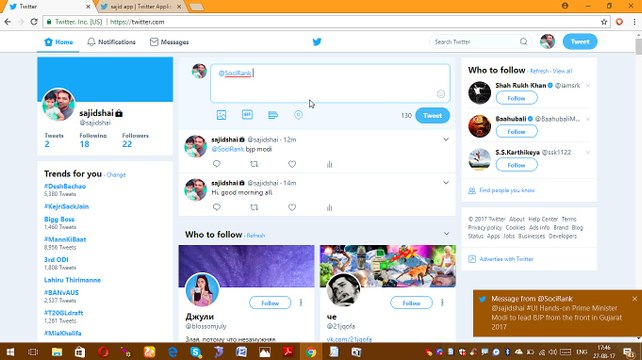Open the Bigg Boss trend
Viewport: 642px width, 360px height.
[59, 220]
